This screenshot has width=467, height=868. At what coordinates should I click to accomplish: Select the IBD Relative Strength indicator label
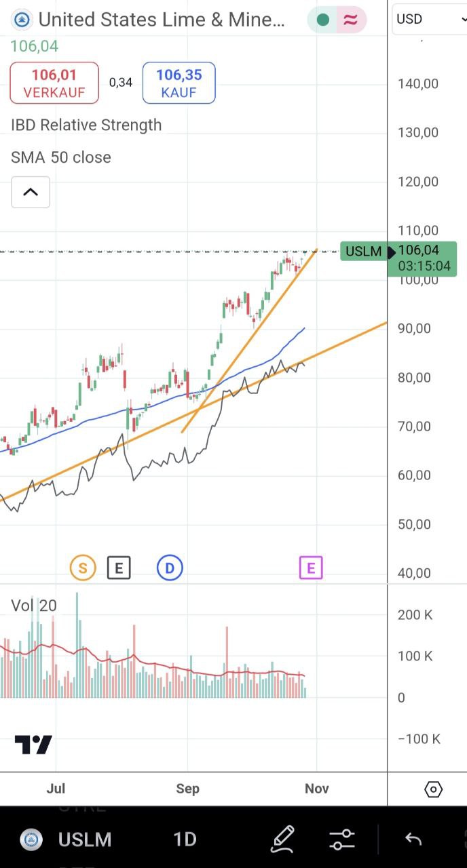point(86,125)
